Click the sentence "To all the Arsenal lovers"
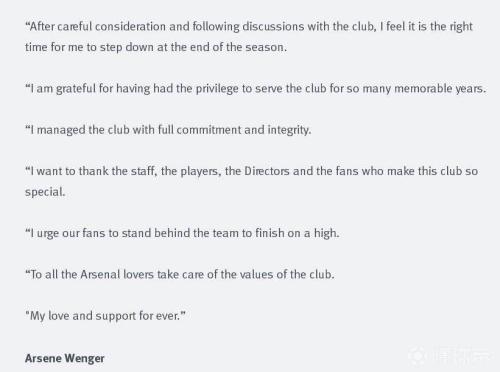500x372 pixels. pos(180,274)
